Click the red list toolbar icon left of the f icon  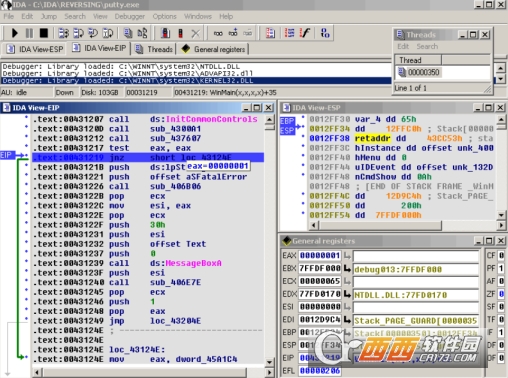[x=290, y=33]
